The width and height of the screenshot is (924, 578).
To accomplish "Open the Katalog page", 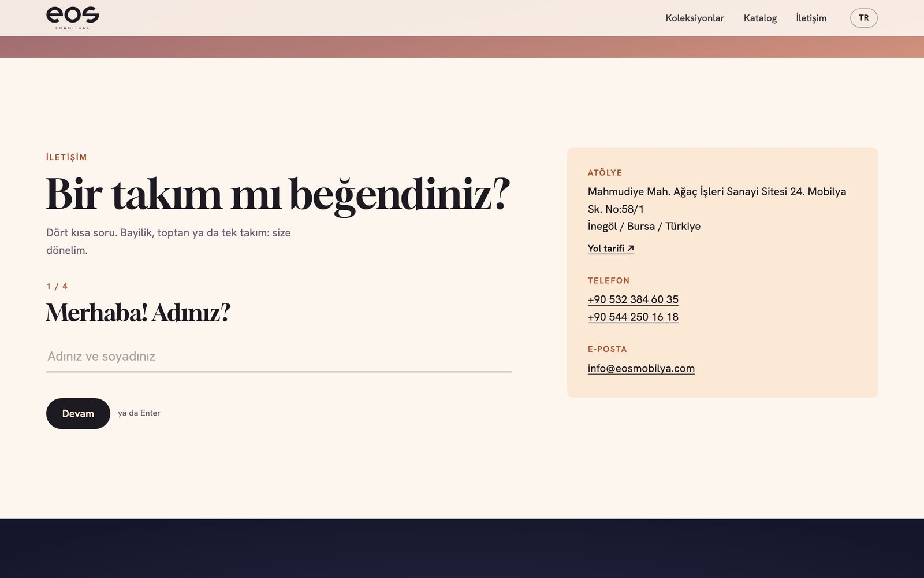I will coord(760,18).
